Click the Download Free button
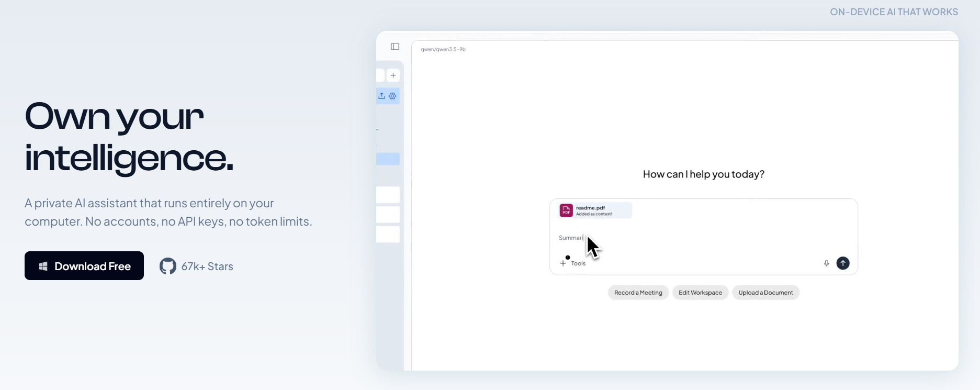Screen dimensions: 980x390 (x=84, y=266)
